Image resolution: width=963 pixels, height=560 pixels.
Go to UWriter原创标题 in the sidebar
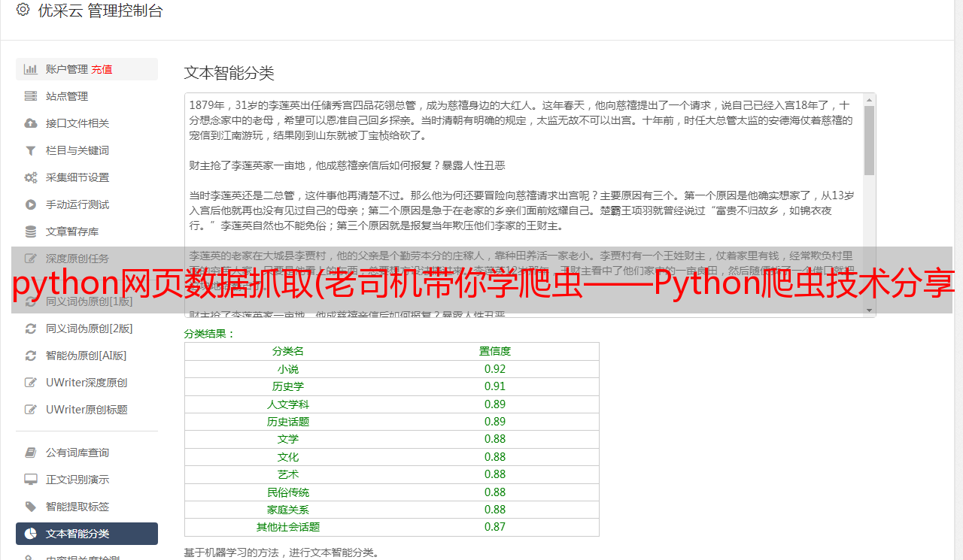[x=87, y=410]
